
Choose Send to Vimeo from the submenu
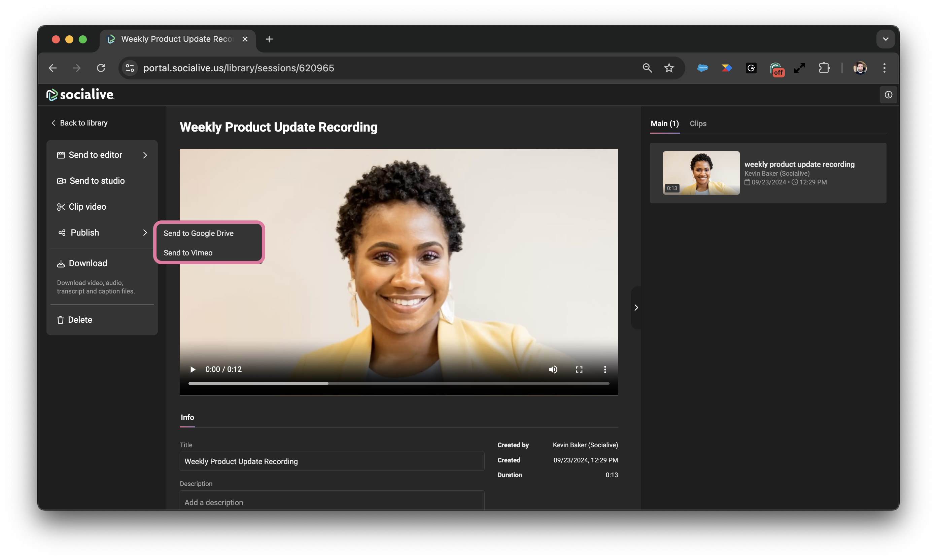[x=188, y=253]
